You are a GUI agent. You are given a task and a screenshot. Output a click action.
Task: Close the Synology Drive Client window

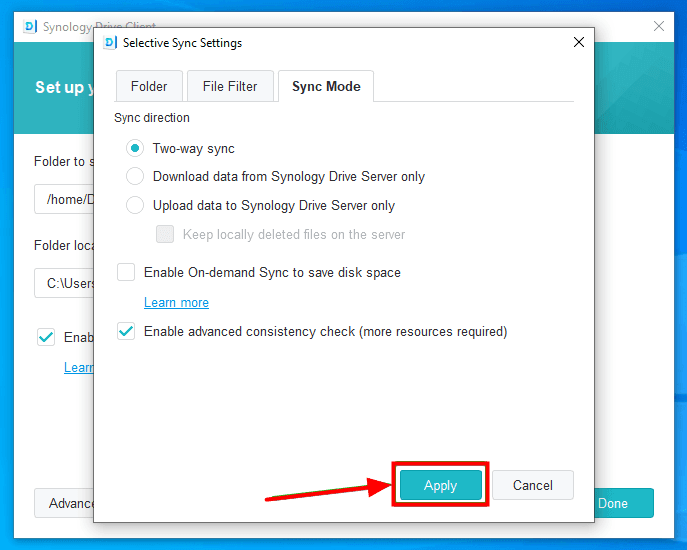(x=659, y=26)
